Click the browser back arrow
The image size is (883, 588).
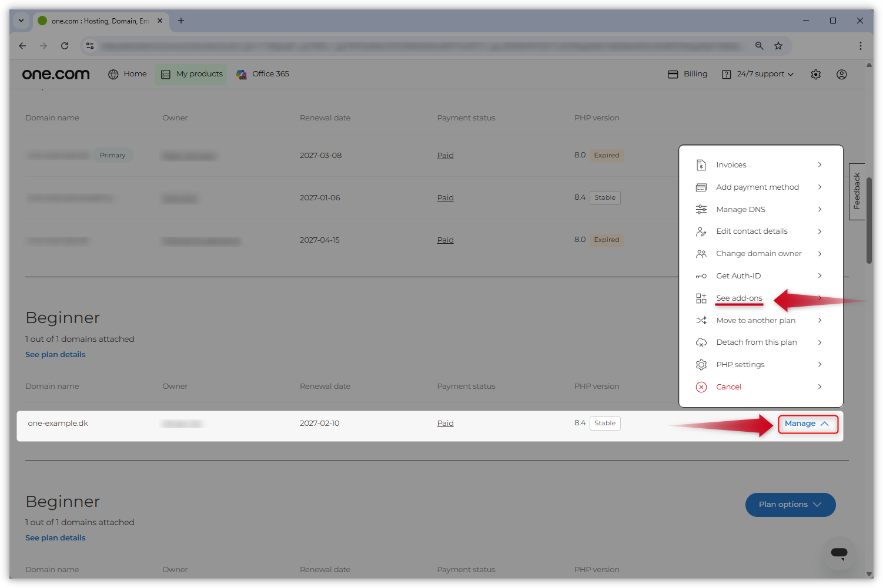tap(22, 46)
